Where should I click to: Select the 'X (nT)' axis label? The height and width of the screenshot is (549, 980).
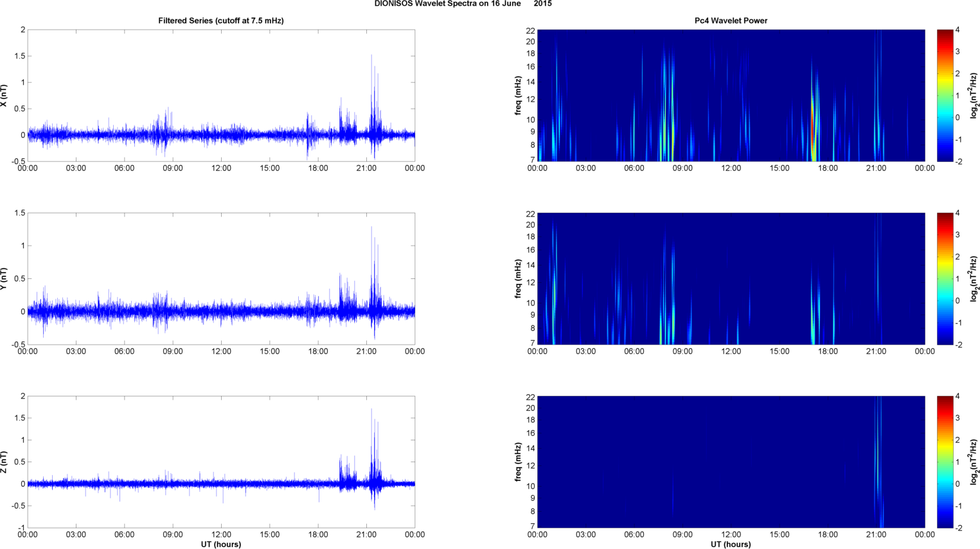click(x=4, y=96)
